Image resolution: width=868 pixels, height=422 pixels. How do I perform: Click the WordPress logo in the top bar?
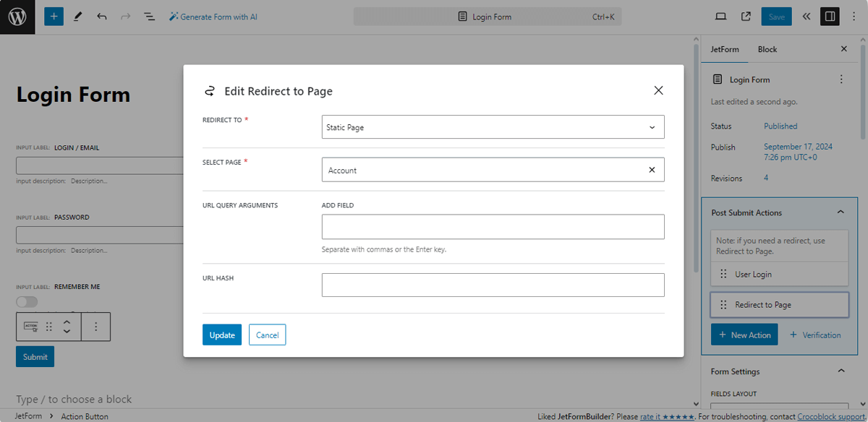(16, 15)
